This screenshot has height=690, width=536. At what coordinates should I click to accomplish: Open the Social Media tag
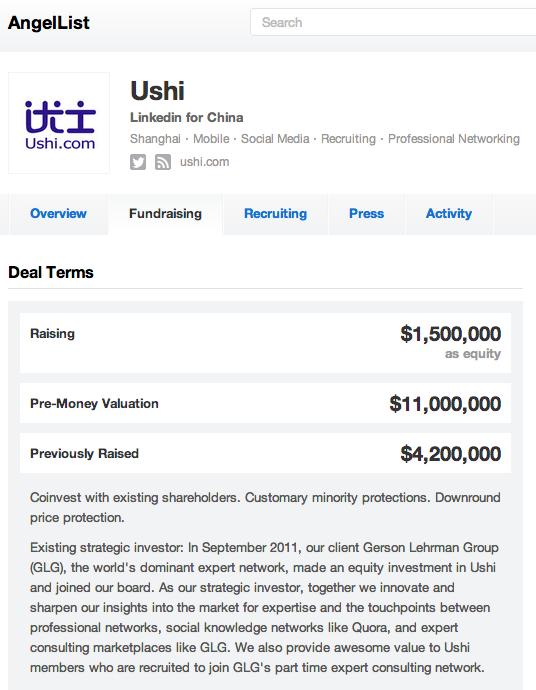(275, 139)
